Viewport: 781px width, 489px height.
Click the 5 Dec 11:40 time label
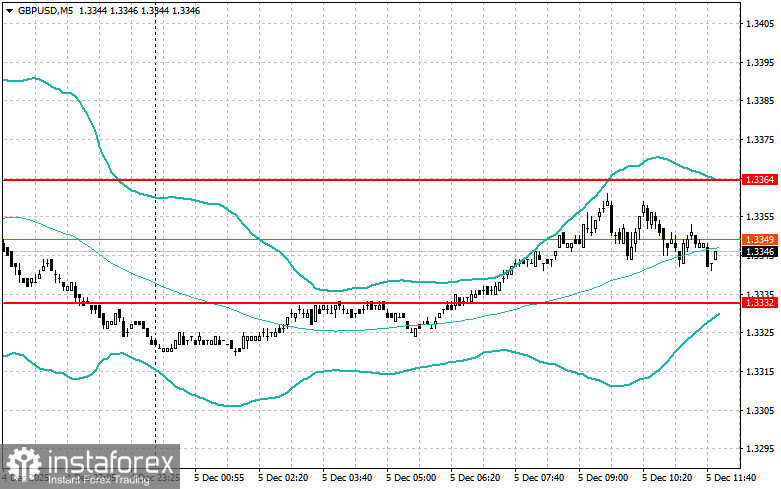coord(731,478)
